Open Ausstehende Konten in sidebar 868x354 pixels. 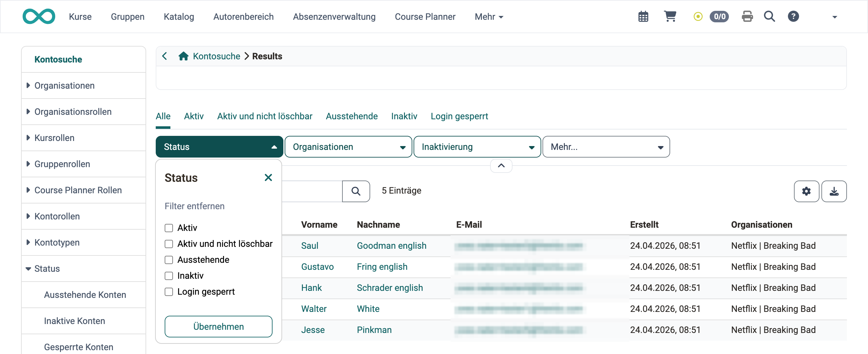(x=85, y=295)
